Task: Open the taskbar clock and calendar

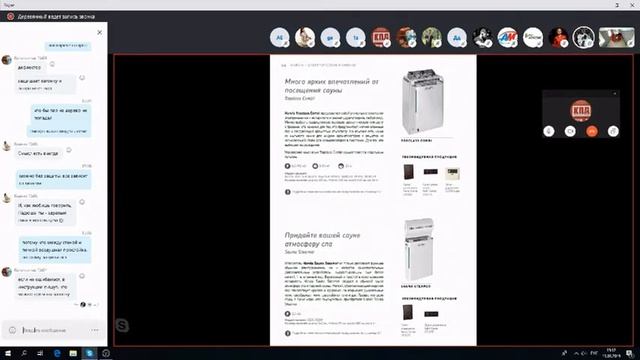Action: pyautogui.click(x=611, y=353)
